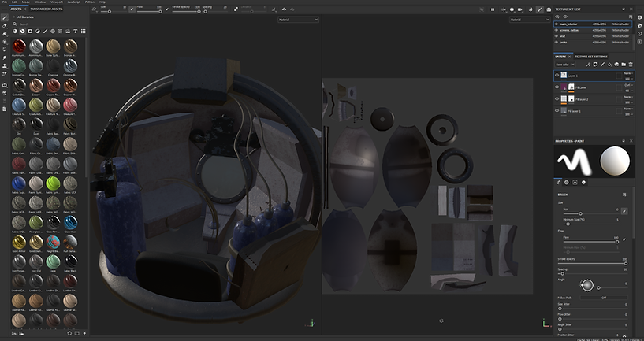
Task: Open material properties tab in Properties
Action: click(x=583, y=182)
